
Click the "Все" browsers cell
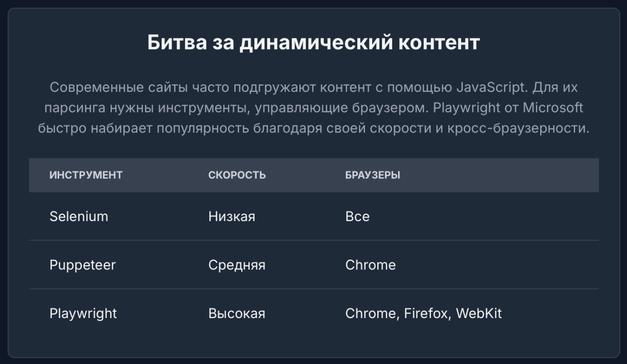[x=357, y=216]
